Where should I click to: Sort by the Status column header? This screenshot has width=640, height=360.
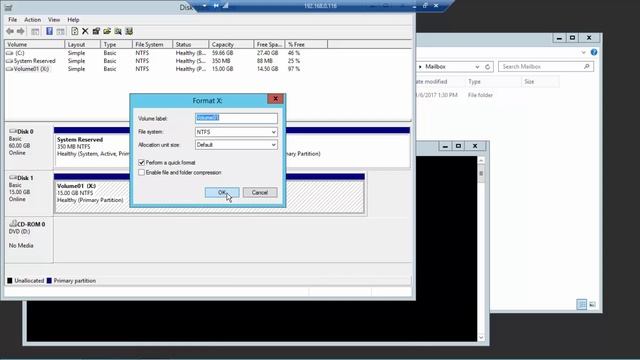point(191,44)
